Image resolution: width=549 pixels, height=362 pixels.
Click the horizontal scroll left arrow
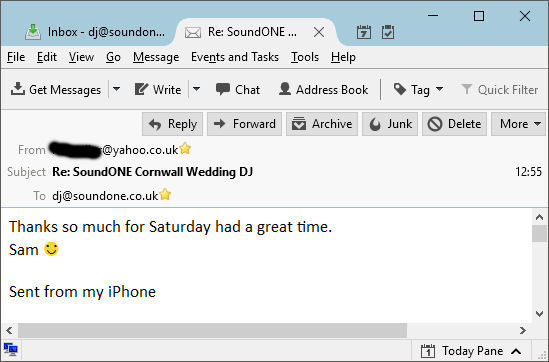[x=9, y=330]
